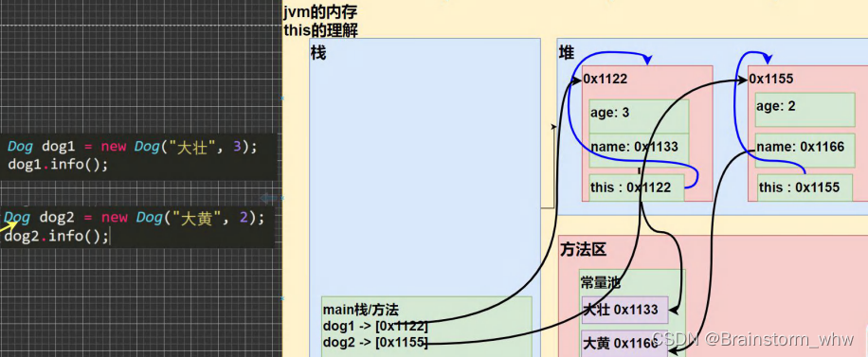Select the 'this : 0x1155' box
Viewport: 868px width, 357px height.
tap(805, 187)
